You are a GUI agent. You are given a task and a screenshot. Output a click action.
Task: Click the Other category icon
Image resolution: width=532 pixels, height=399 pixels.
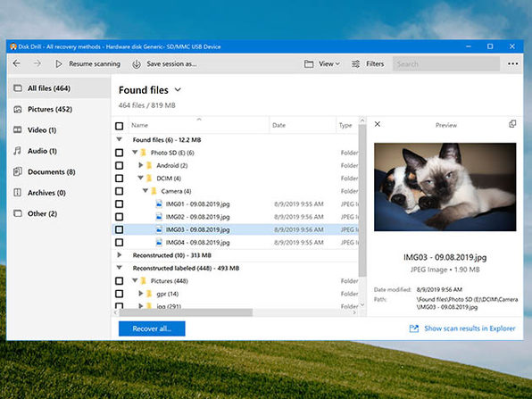(18, 213)
